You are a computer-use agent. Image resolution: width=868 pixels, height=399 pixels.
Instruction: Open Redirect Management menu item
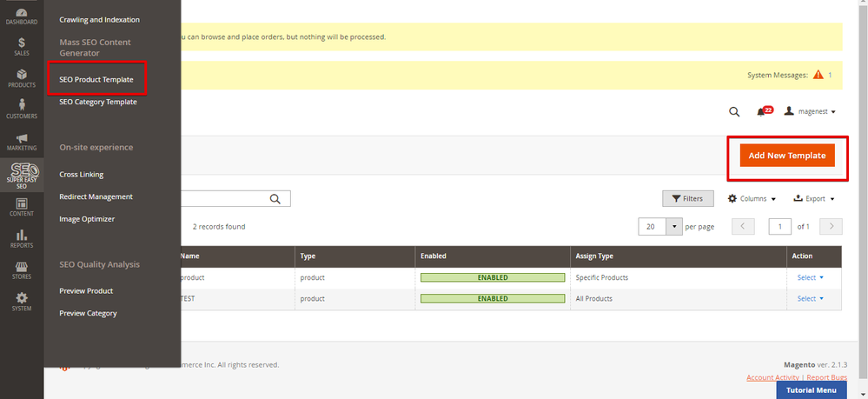point(96,196)
